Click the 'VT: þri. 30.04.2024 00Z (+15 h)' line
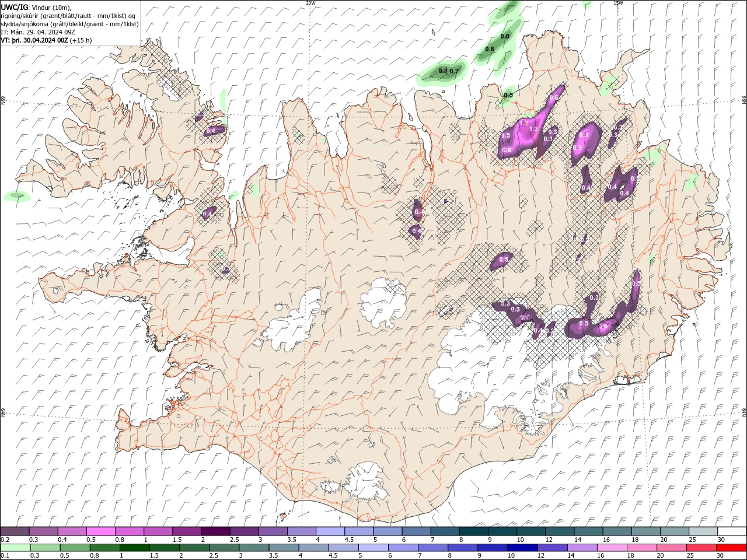The image size is (747, 560). tap(46, 40)
